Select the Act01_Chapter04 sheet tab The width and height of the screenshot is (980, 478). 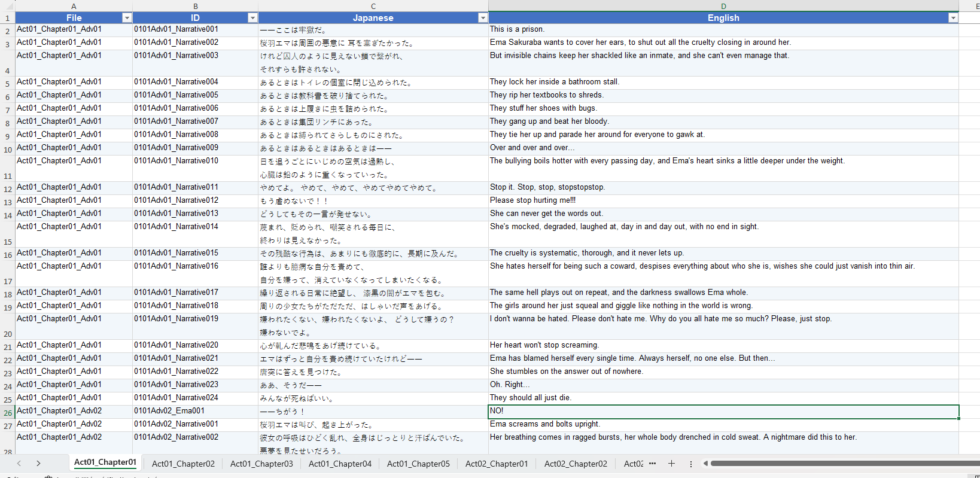click(x=340, y=463)
